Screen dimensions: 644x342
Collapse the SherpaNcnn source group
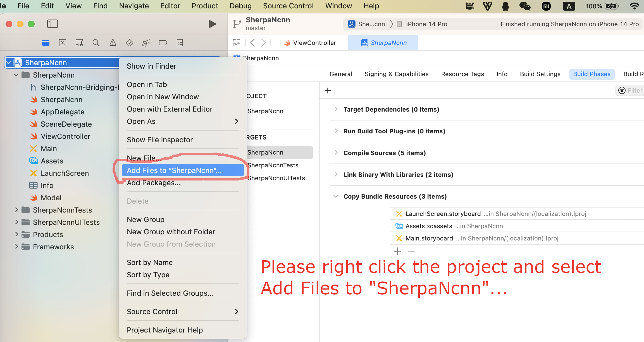[16, 75]
